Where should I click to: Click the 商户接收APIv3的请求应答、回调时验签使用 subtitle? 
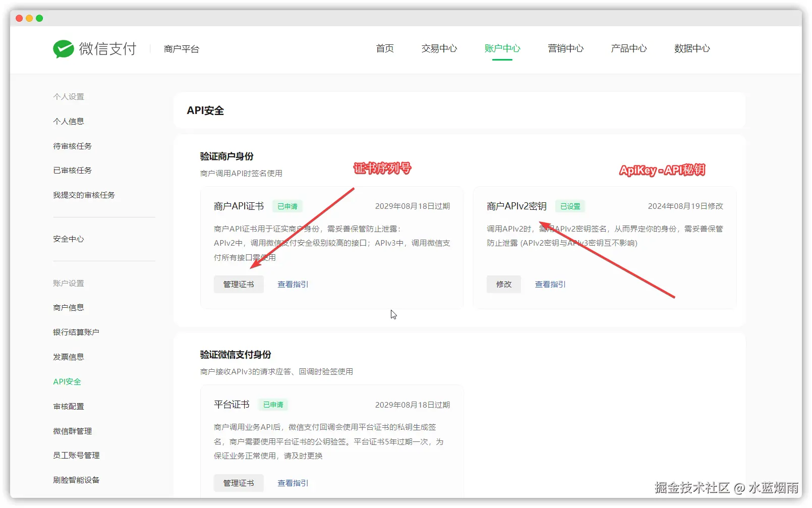(276, 372)
